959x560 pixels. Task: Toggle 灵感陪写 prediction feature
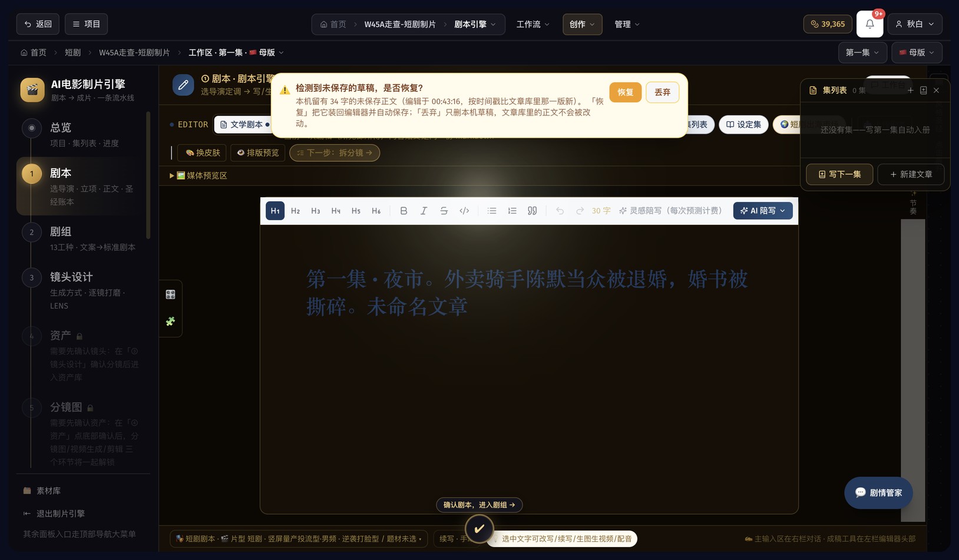coord(670,211)
